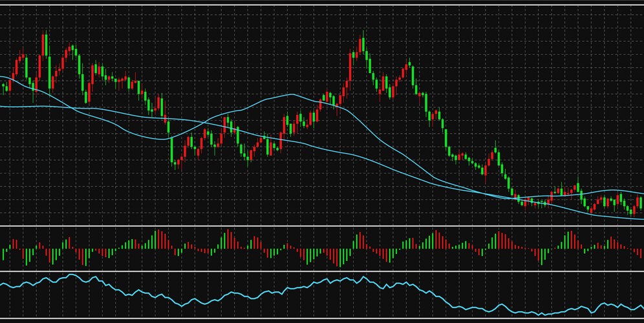Select the highest green candle at the center peak
The width and height of the screenshot is (644, 323).
pos(364,47)
